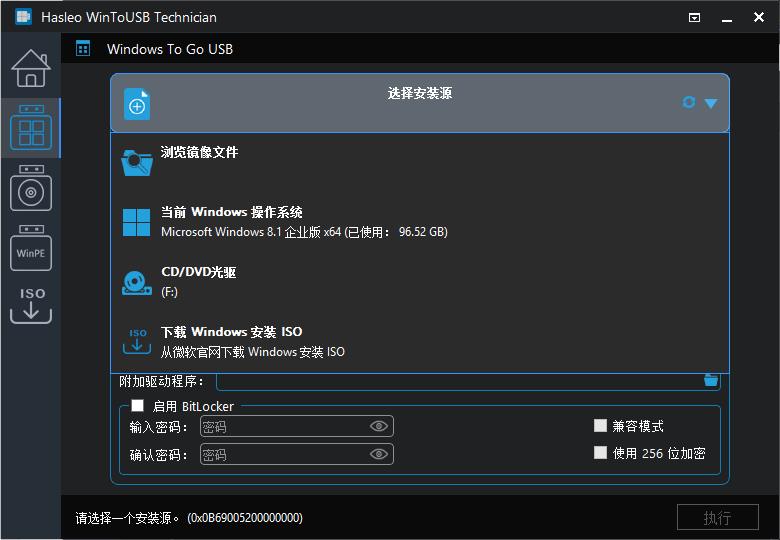Click the 附加驱动程序 path field
The height and width of the screenshot is (540, 780).
[460, 381]
